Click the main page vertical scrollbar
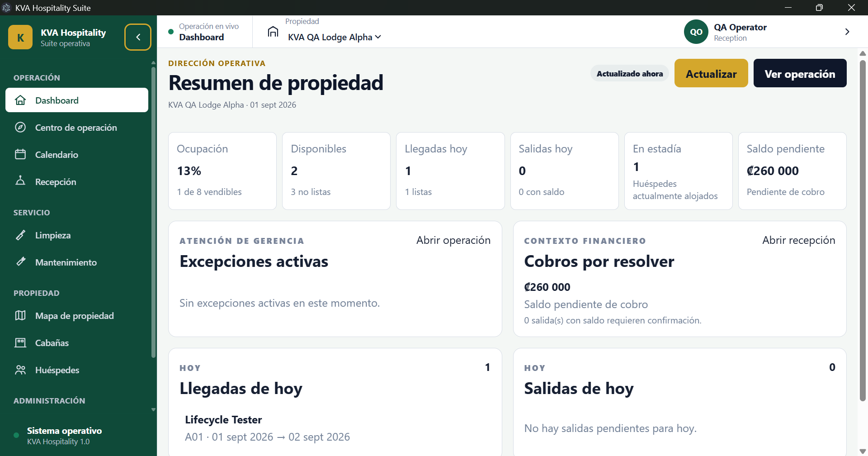868x456 pixels. click(863, 230)
